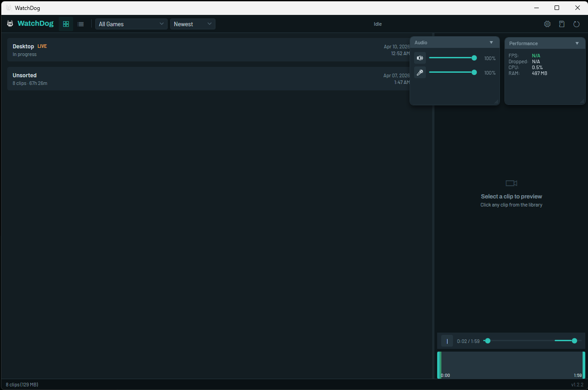This screenshot has height=390, width=588.
Task: Collapse the Performance panel
Action: pos(577,43)
